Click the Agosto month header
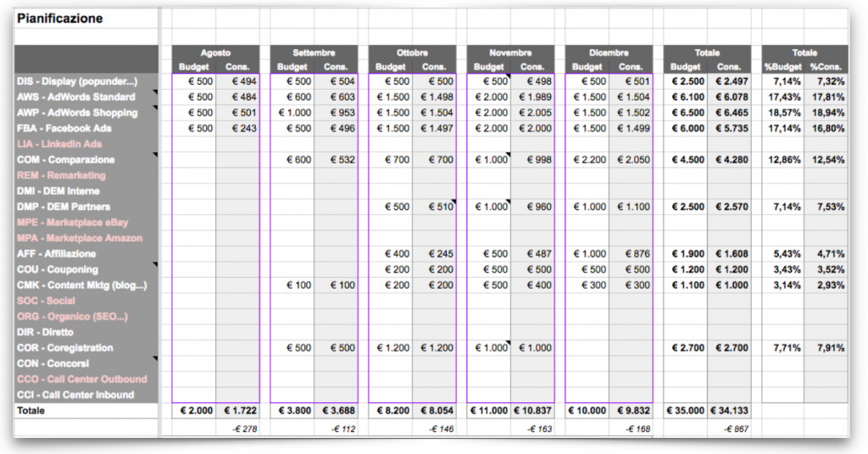868x454 pixels. click(x=215, y=53)
